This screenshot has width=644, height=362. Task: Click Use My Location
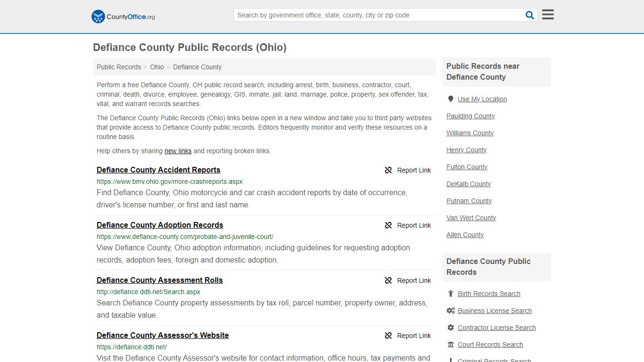(482, 99)
